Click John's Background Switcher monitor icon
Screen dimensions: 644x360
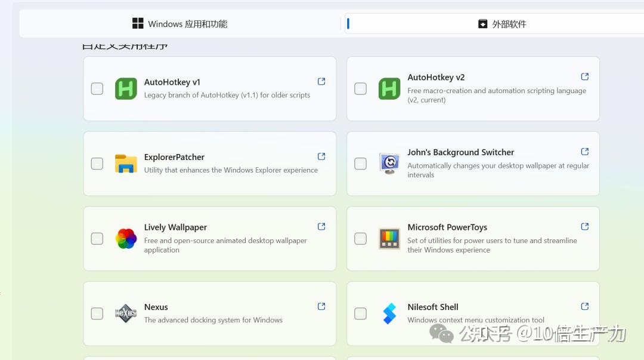(389, 164)
